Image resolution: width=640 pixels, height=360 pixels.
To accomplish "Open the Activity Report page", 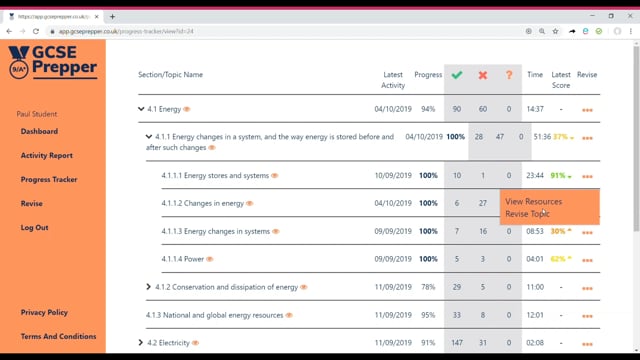I will click(47, 156).
